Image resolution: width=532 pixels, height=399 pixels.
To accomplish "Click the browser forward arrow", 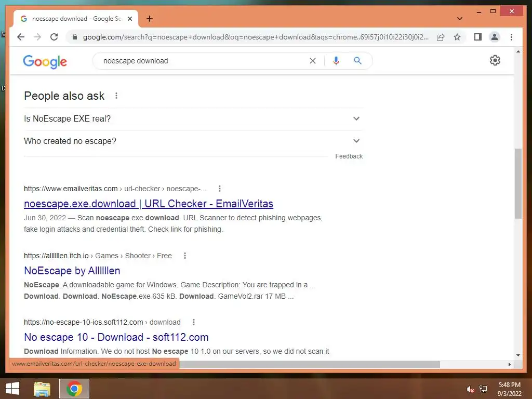I will [x=37, y=37].
